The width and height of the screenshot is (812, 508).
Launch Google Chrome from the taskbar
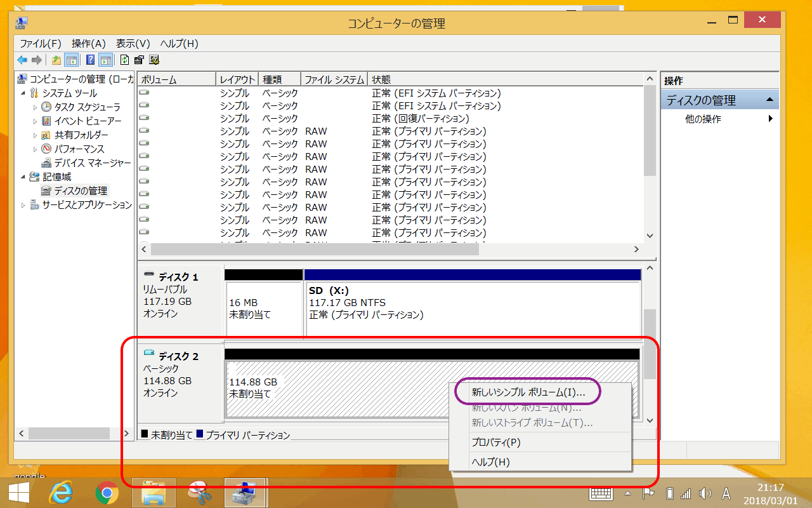pos(107,492)
